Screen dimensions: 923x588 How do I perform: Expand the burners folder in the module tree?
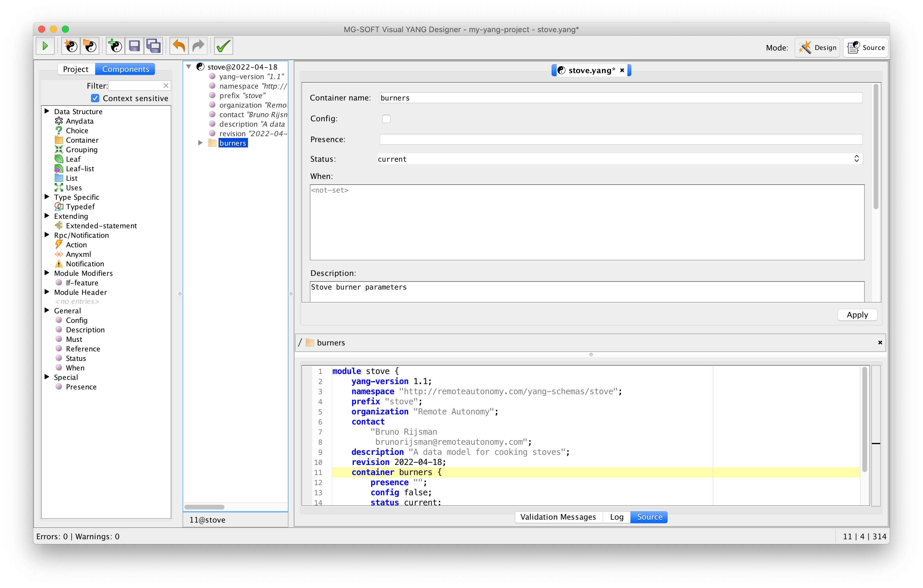click(200, 143)
